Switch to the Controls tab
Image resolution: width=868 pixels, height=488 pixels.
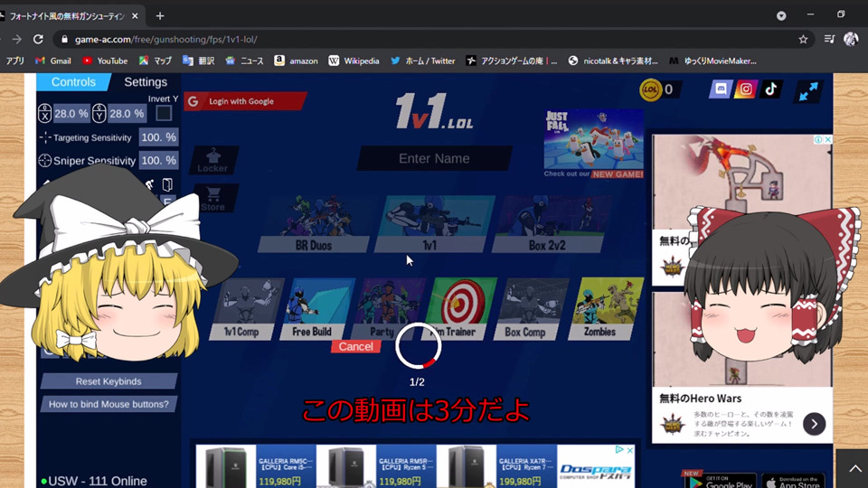pos(73,82)
